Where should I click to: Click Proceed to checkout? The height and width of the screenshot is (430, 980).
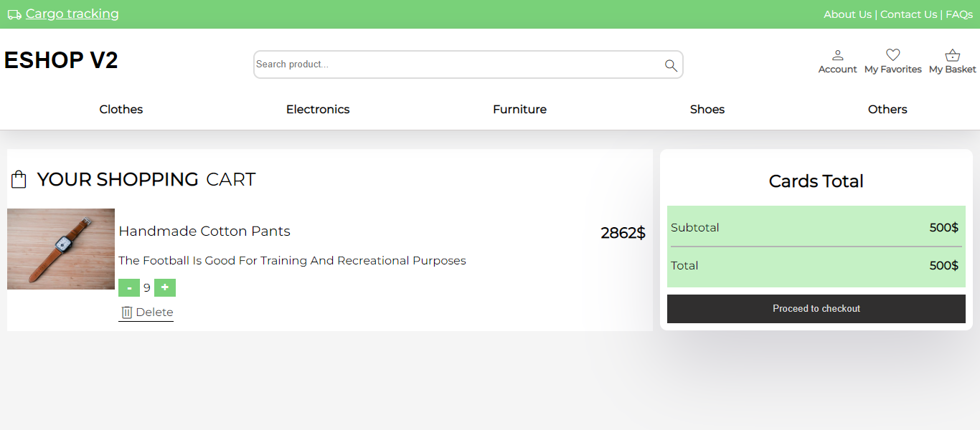point(816,308)
